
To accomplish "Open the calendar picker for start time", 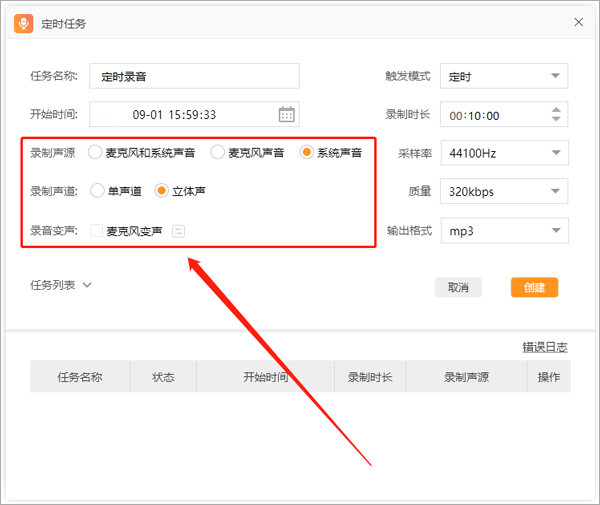I will 287,114.
